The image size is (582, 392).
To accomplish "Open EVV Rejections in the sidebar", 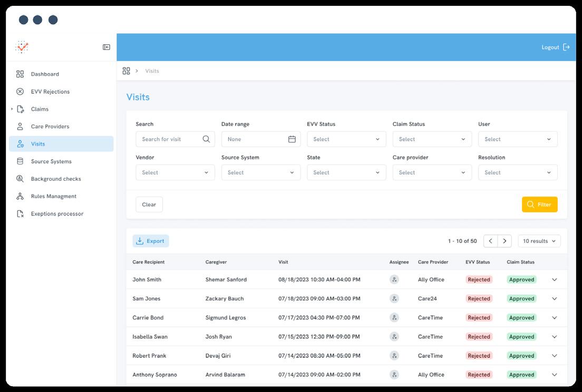I will (61, 92).
